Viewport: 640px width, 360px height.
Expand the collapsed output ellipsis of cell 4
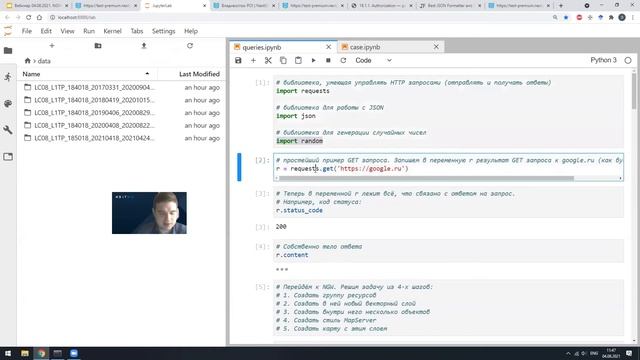point(282,269)
